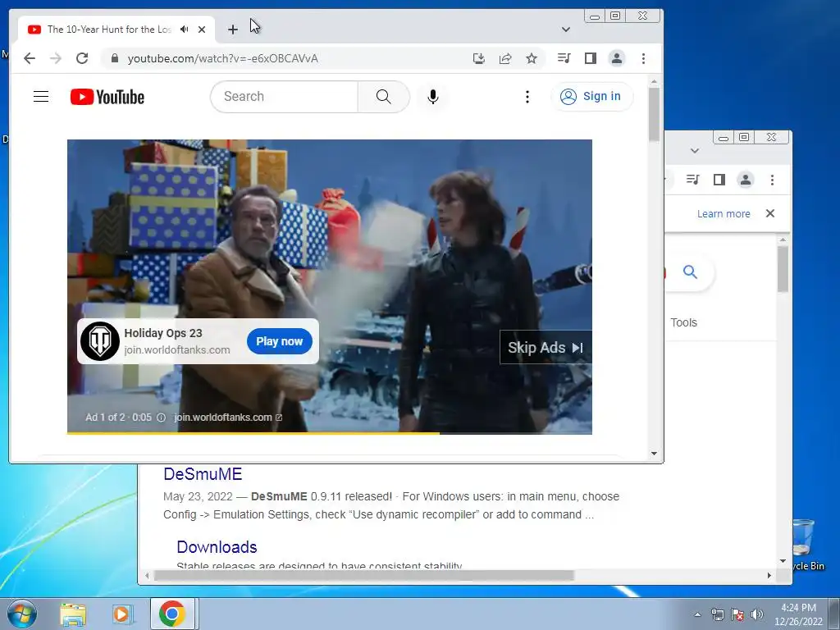Viewport: 840px width, 630px height.
Task: Click scroll down arrow of YouTube window
Action: pos(654,454)
